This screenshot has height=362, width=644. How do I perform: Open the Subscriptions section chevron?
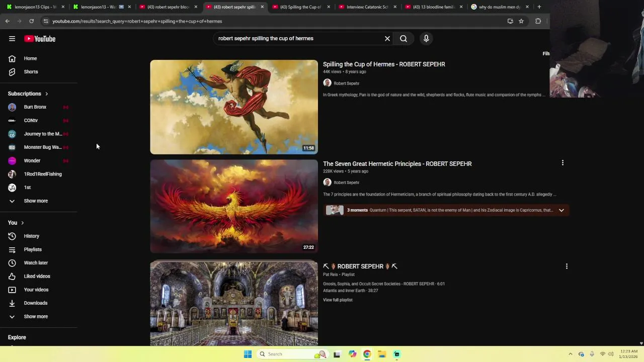46,94
